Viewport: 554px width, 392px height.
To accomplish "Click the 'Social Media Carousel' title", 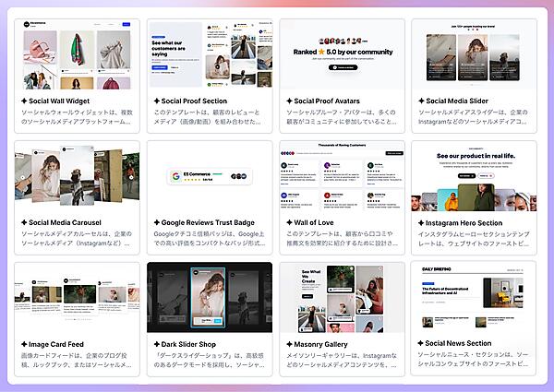I will click(x=65, y=222).
